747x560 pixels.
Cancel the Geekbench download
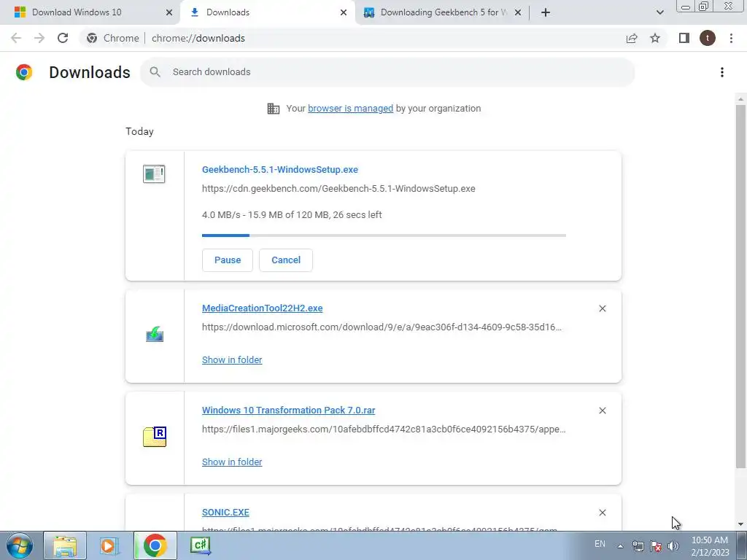(x=286, y=260)
